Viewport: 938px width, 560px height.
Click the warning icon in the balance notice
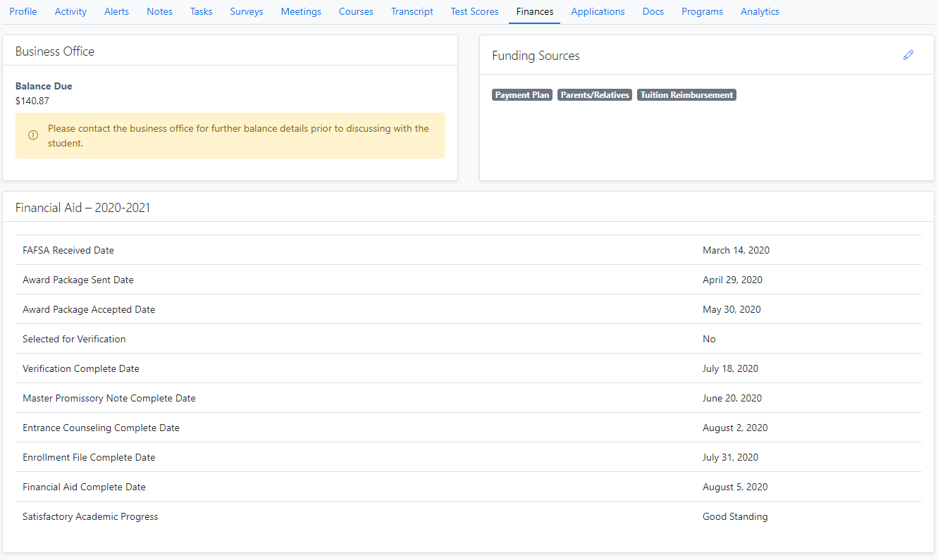(x=33, y=135)
